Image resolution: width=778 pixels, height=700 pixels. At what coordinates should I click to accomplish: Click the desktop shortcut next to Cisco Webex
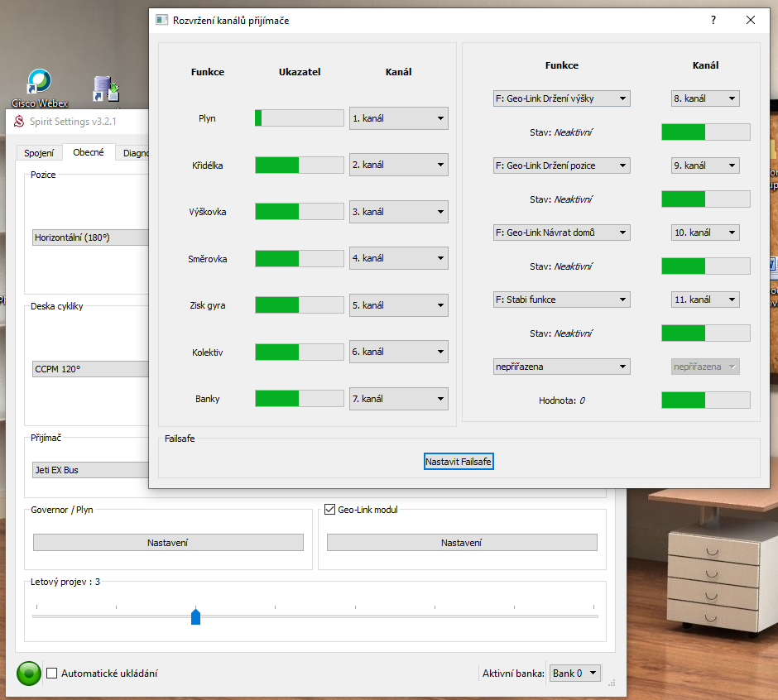(x=106, y=88)
